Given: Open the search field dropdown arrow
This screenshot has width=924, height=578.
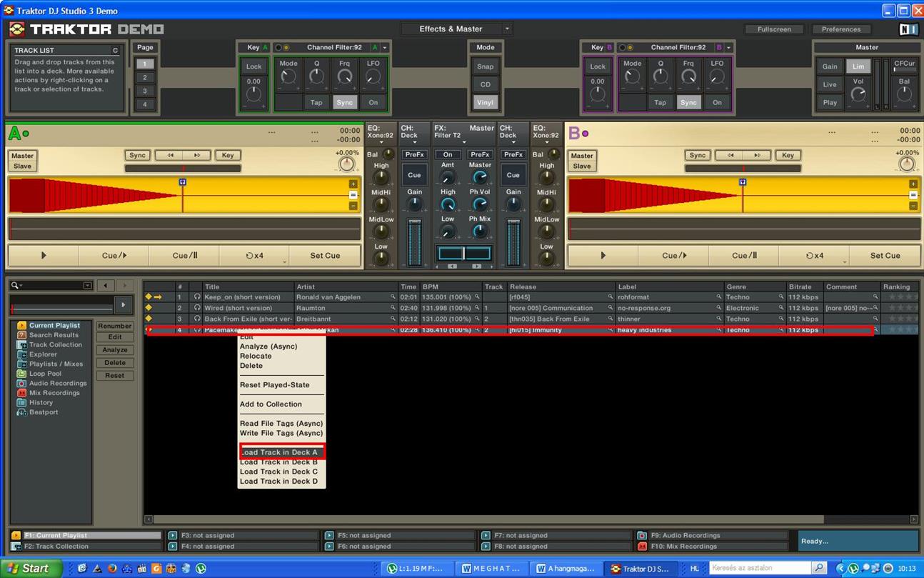Looking at the screenshot, I should tap(88, 286).
